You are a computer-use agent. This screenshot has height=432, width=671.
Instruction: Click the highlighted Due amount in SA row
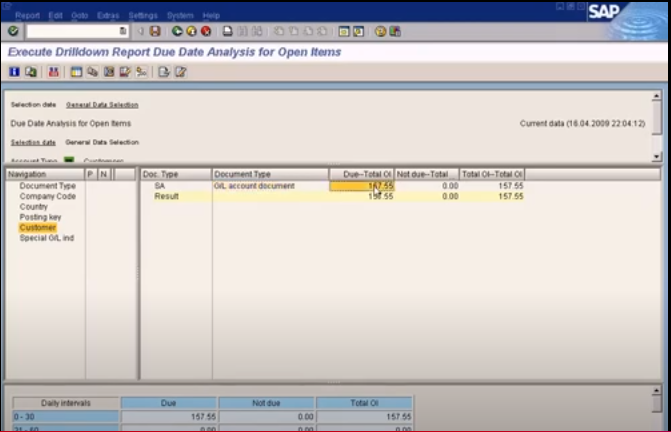click(x=362, y=186)
